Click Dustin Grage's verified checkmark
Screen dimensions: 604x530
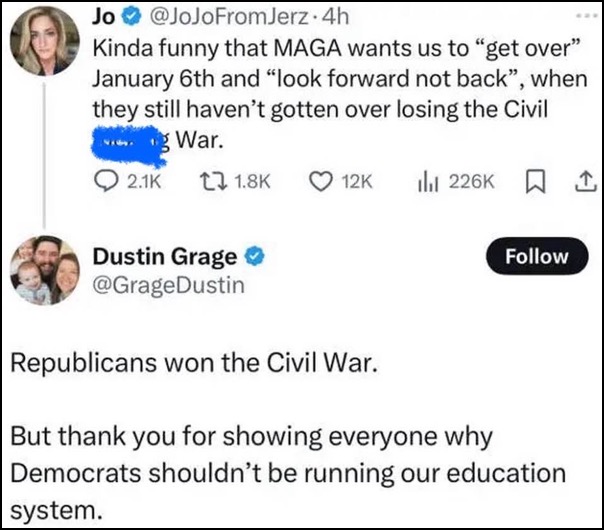[255, 257]
